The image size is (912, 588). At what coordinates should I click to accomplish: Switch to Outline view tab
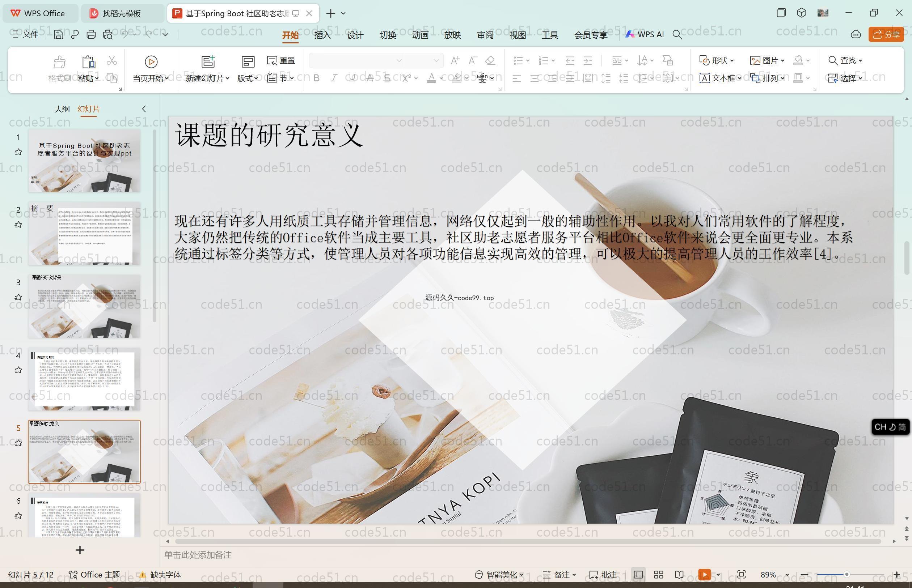pyautogui.click(x=62, y=109)
